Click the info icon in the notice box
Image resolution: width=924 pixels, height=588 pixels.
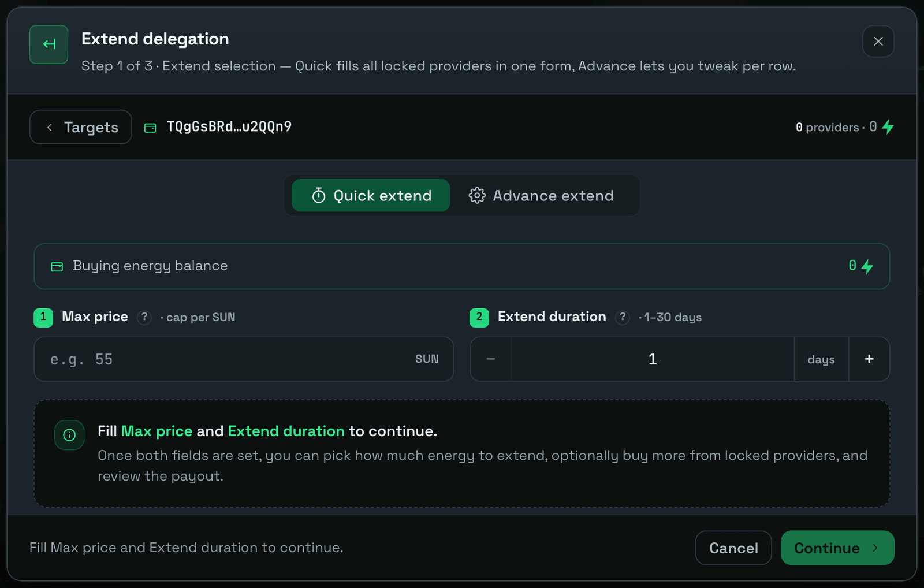pos(69,435)
